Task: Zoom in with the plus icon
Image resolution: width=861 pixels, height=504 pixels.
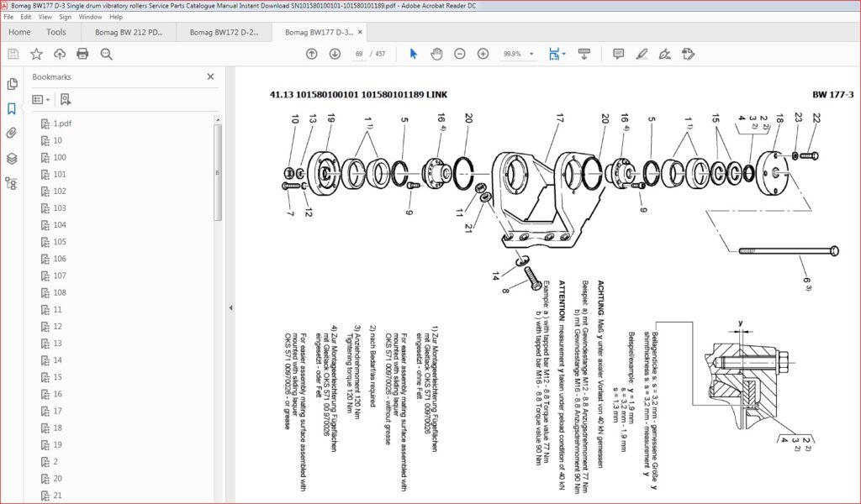Action: [483, 54]
